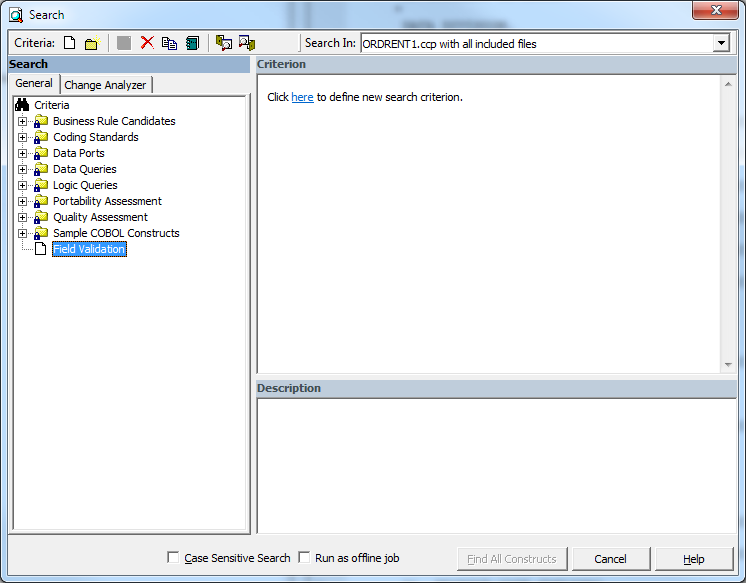Expand the Sample COBOL Constructs folder
Screen dimensions: 746x583
point(23,233)
